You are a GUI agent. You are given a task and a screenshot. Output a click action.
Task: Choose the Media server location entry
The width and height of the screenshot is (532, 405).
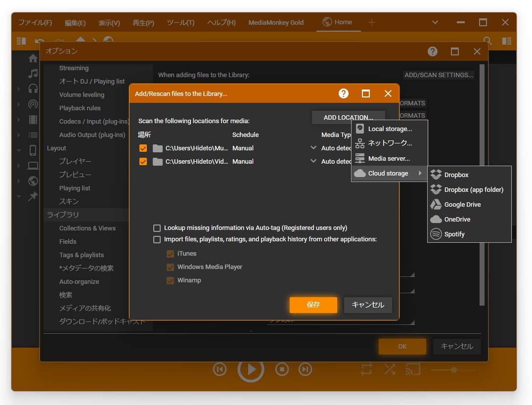tap(389, 158)
